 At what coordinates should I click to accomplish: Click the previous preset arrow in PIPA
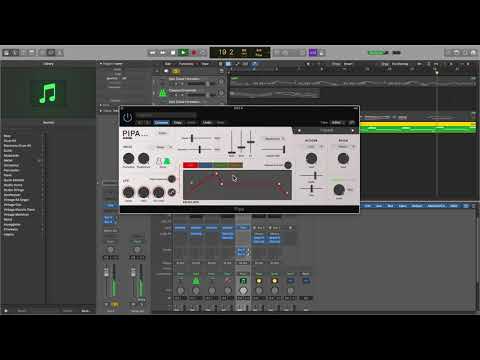point(299,130)
